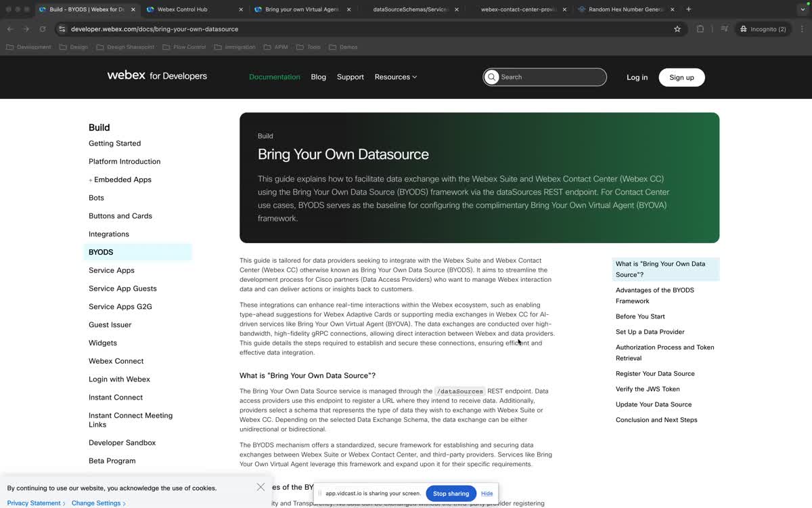Open the tab list dropdown arrow

(x=803, y=9)
